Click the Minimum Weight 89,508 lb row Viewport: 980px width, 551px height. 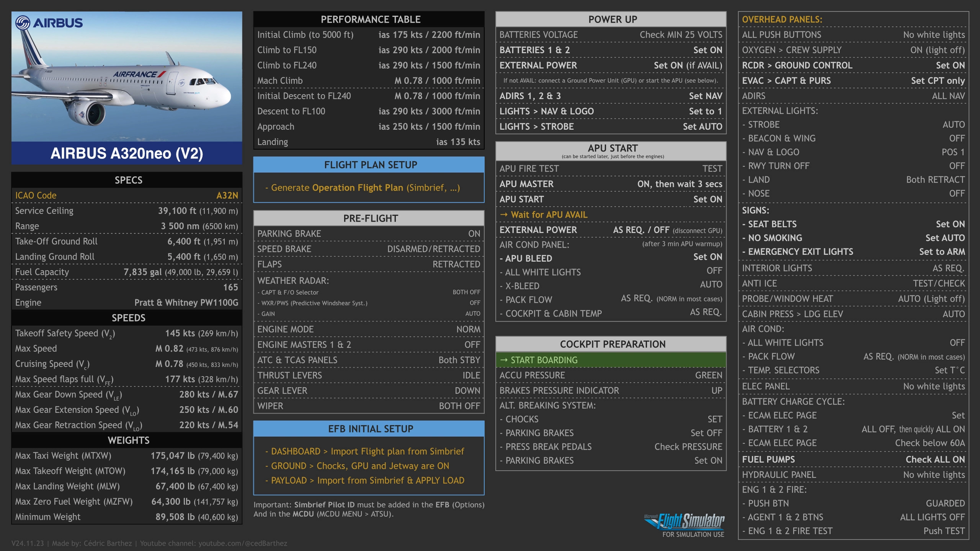(127, 517)
